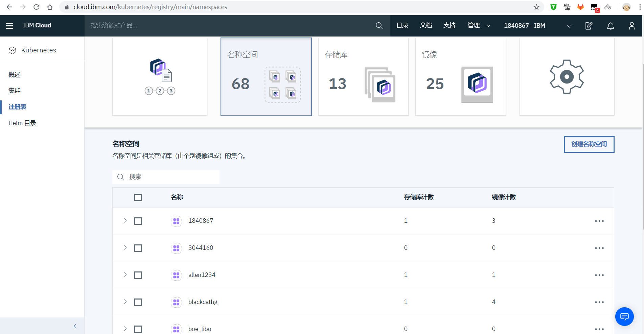Check the box for namespace 3044160
The image size is (644, 334).
(138, 248)
